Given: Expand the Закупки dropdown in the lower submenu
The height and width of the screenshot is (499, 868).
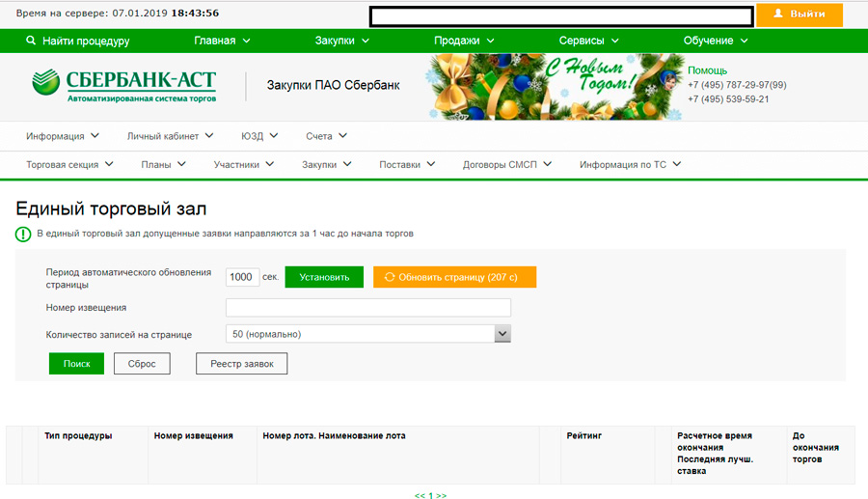Looking at the screenshot, I should click(x=327, y=164).
